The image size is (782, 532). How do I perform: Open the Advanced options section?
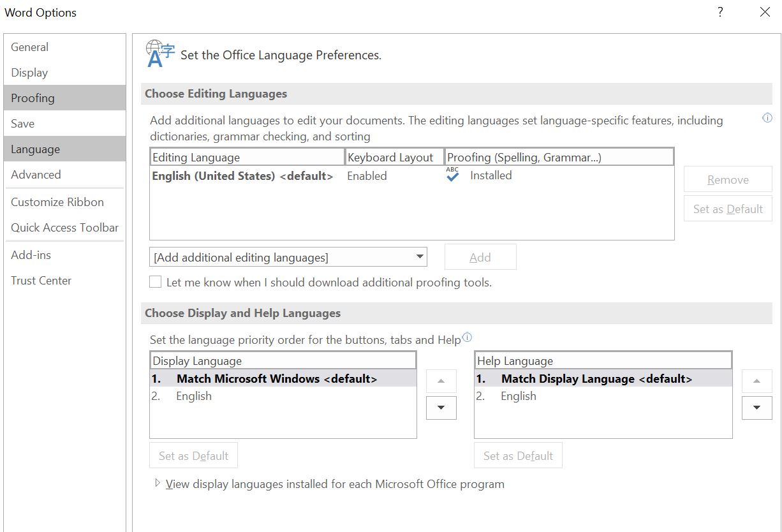pos(36,174)
